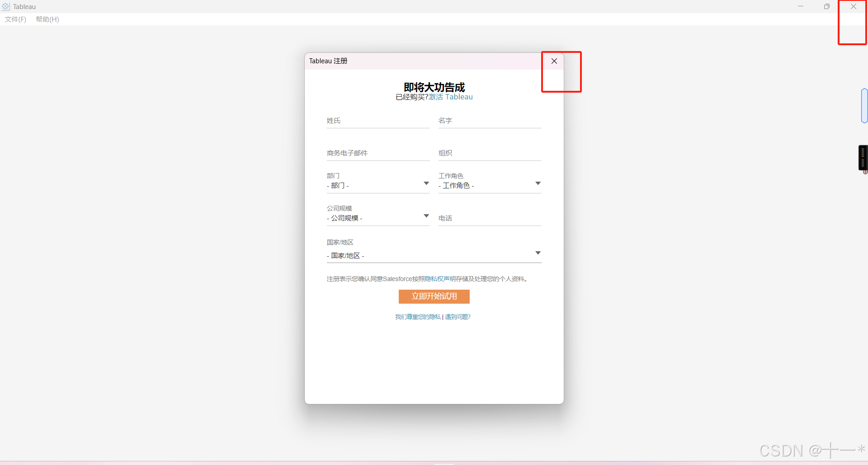Viewport: 868px width, 465px height.
Task: Close the Tableau 注册 dialog
Action: pos(554,61)
